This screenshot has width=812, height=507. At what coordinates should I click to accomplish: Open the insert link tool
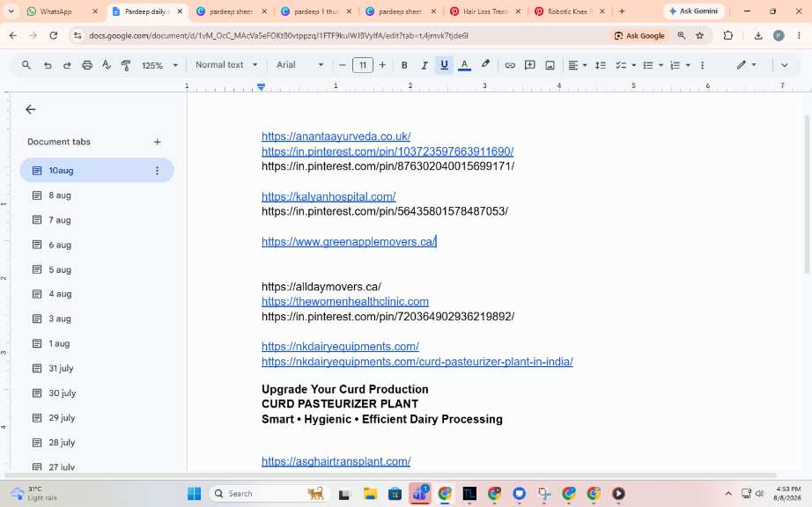point(510,65)
